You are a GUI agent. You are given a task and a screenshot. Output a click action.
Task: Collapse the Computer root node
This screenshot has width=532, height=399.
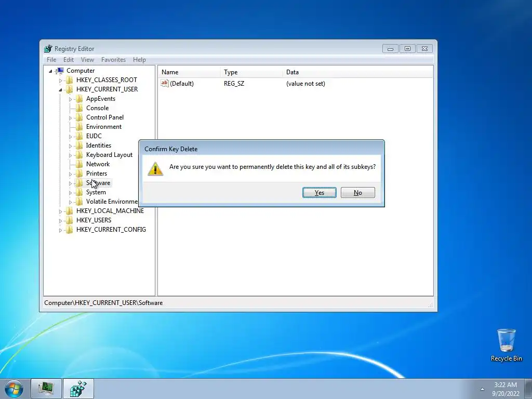tap(50, 71)
